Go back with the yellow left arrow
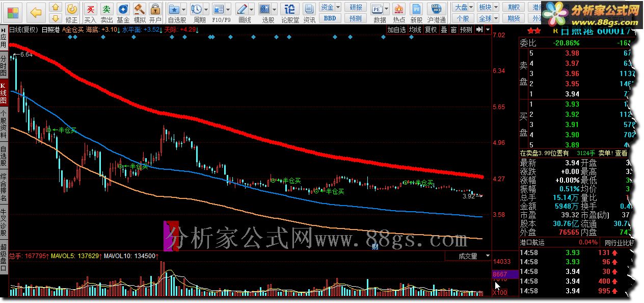This screenshot has width=644, height=303. pos(36,12)
